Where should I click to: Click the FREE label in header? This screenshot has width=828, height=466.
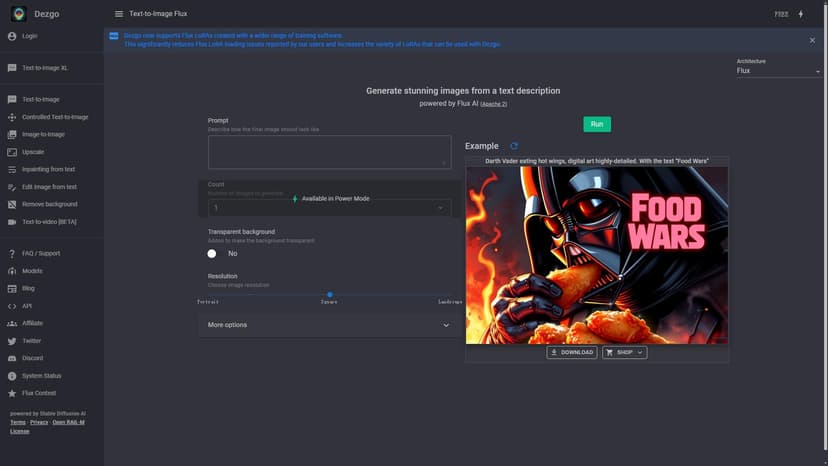point(782,14)
